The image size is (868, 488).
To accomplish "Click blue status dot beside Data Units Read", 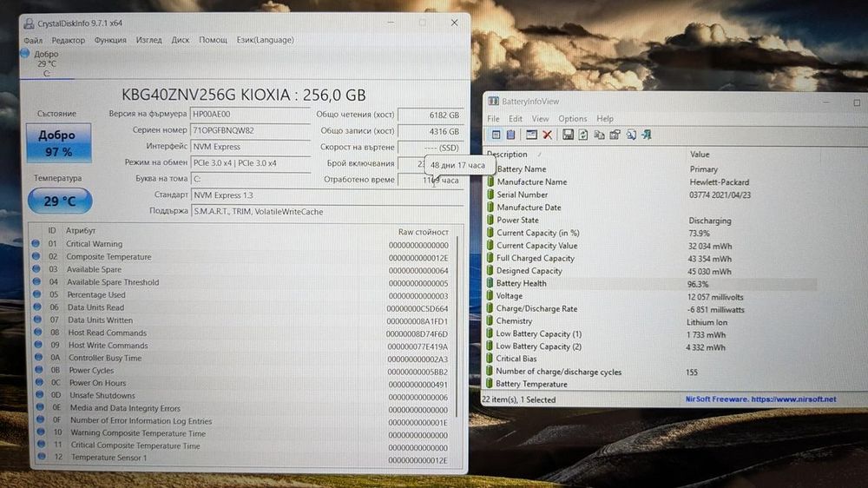I will coord(37,307).
